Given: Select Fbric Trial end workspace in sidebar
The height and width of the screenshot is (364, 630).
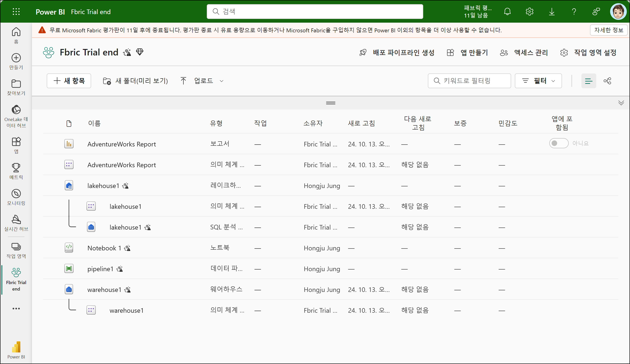Looking at the screenshot, I should [16, 279].
